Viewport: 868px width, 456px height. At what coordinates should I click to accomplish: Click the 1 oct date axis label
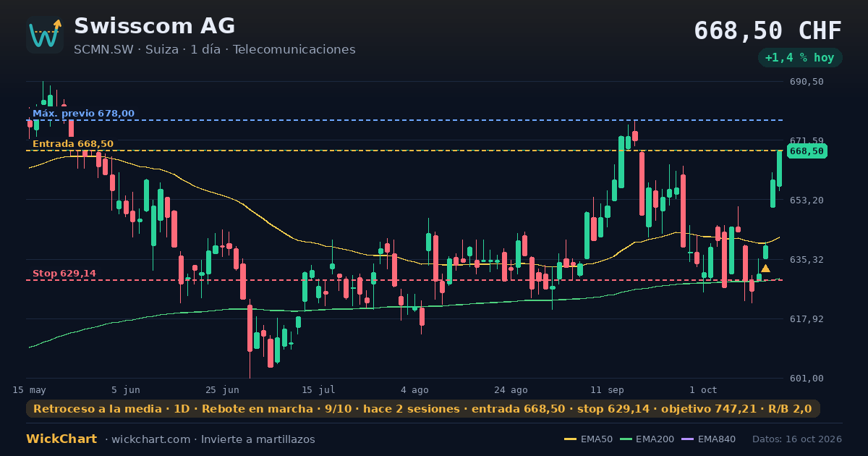coord(703,390)
